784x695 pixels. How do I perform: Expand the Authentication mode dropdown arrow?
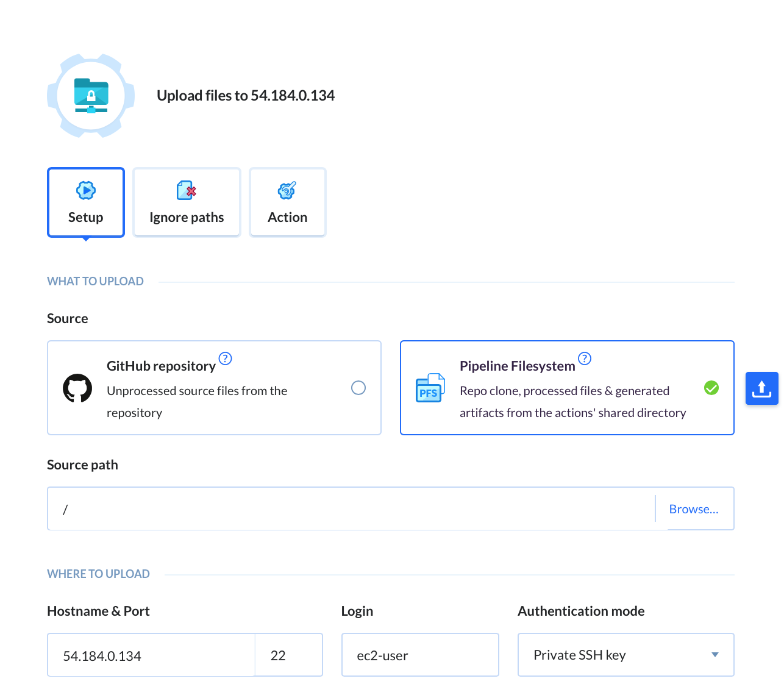(x=715, y=655)
